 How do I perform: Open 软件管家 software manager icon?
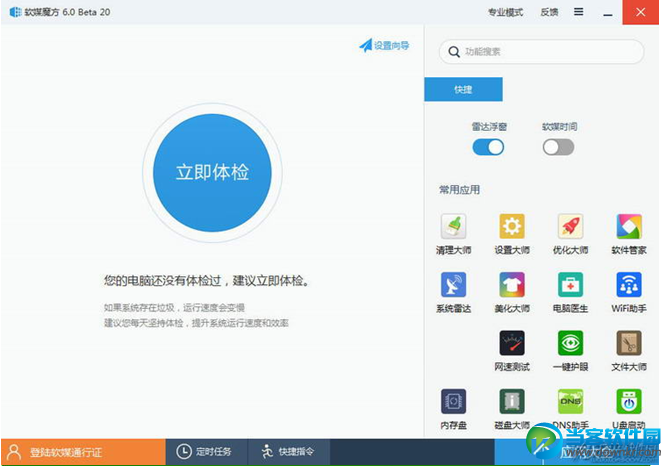click(629, 226)
